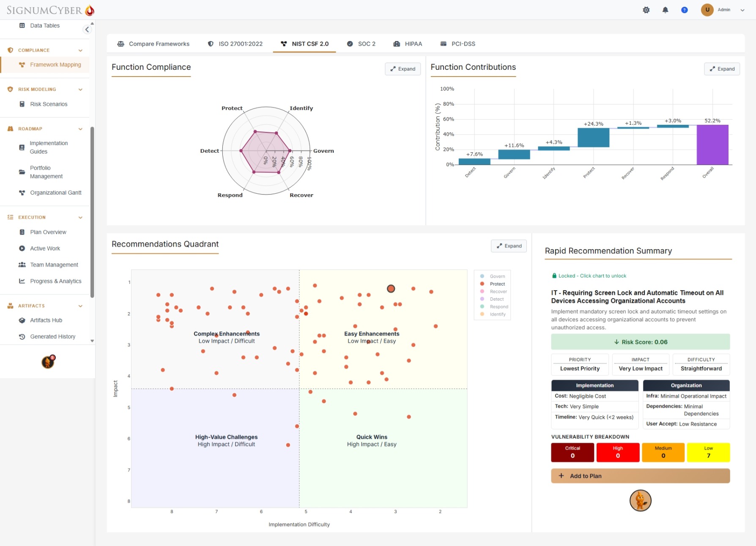
Task: Expand the Function Compliance chart
Action: coord(403,69)
